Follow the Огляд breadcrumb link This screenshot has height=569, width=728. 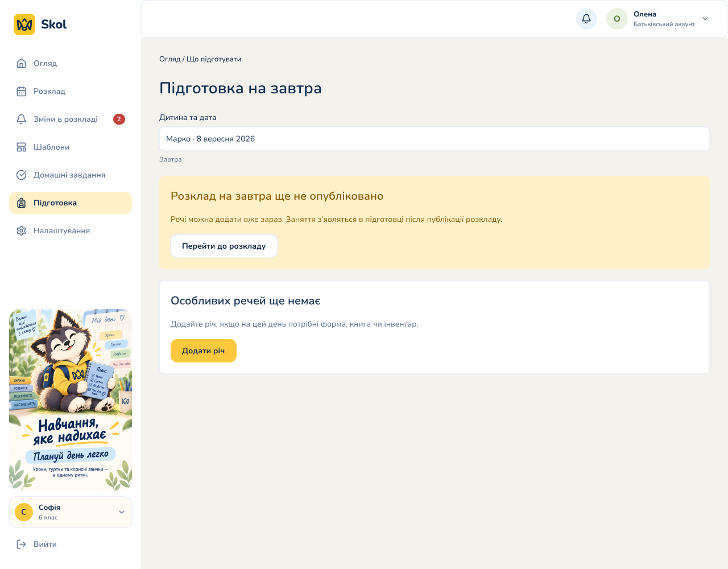click(x=169, y=59)
